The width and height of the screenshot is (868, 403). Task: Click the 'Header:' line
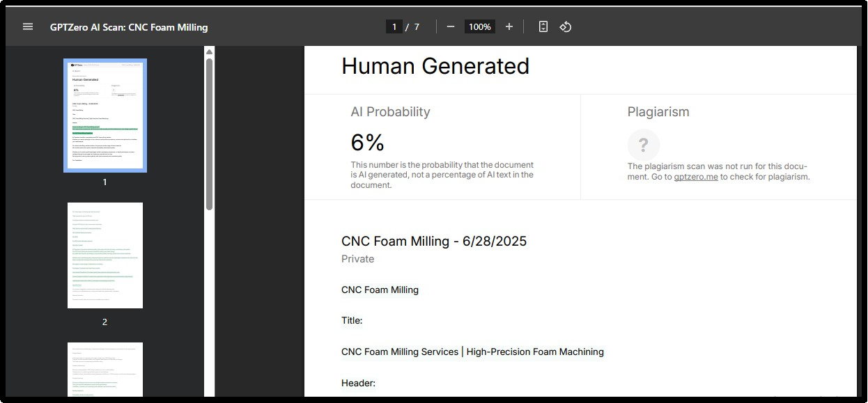coord(358,383)
